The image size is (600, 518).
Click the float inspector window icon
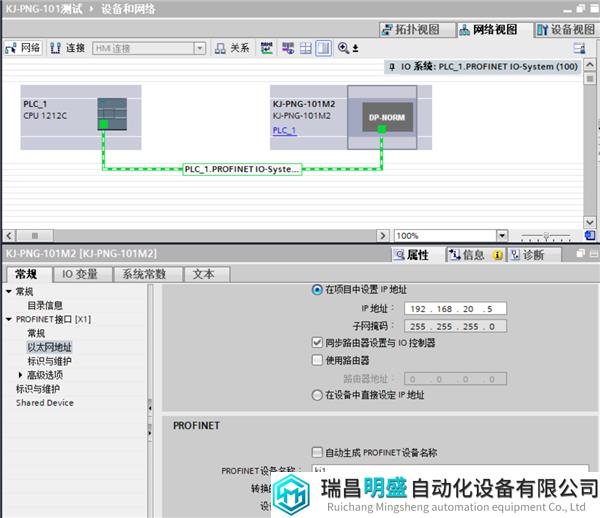(x=580, y=253)
